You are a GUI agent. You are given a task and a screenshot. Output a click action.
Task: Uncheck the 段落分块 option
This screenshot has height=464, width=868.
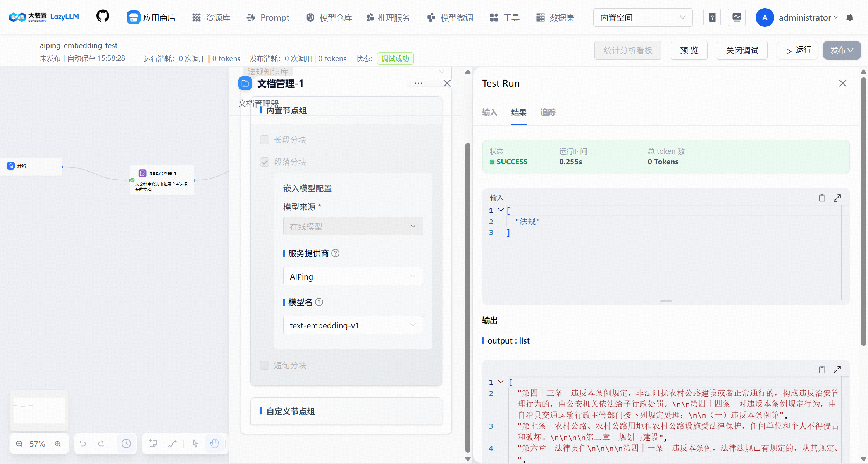pyautogui.click(x=265, y=162)
